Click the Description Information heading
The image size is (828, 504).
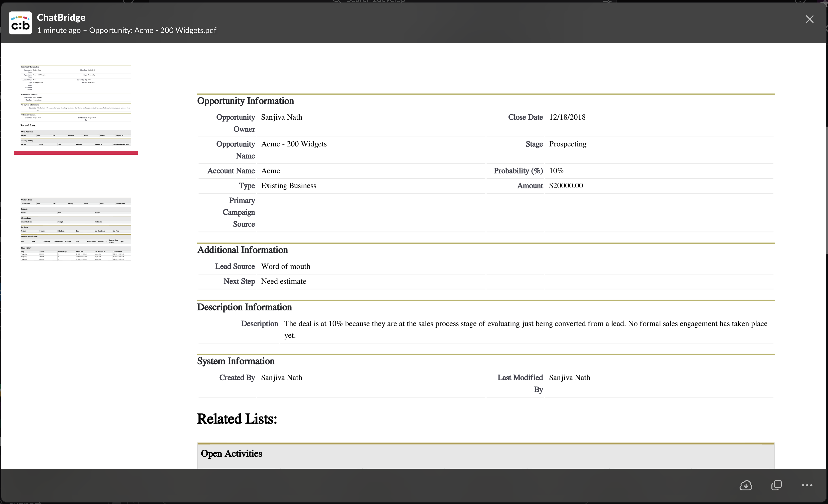point(244,307)
